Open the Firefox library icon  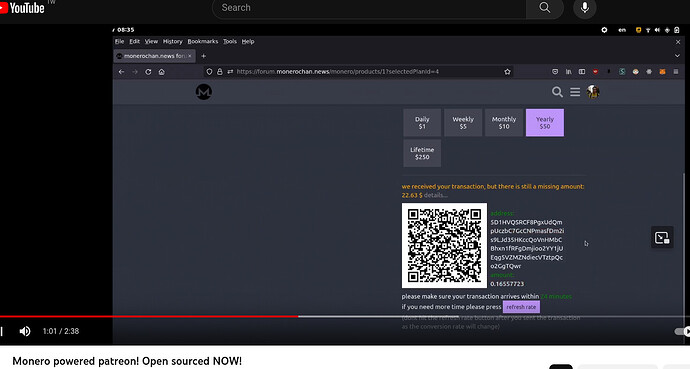[569, 72]
